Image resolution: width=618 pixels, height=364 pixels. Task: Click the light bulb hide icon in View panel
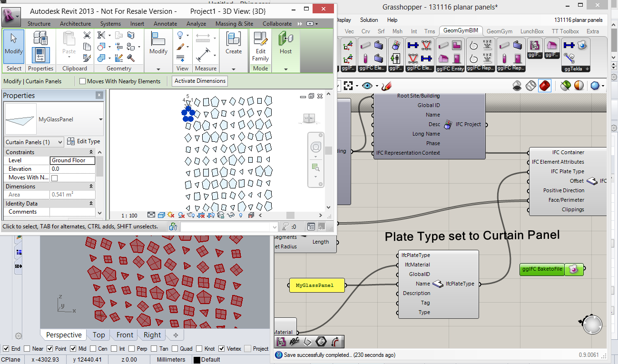(x=181, y=35)
